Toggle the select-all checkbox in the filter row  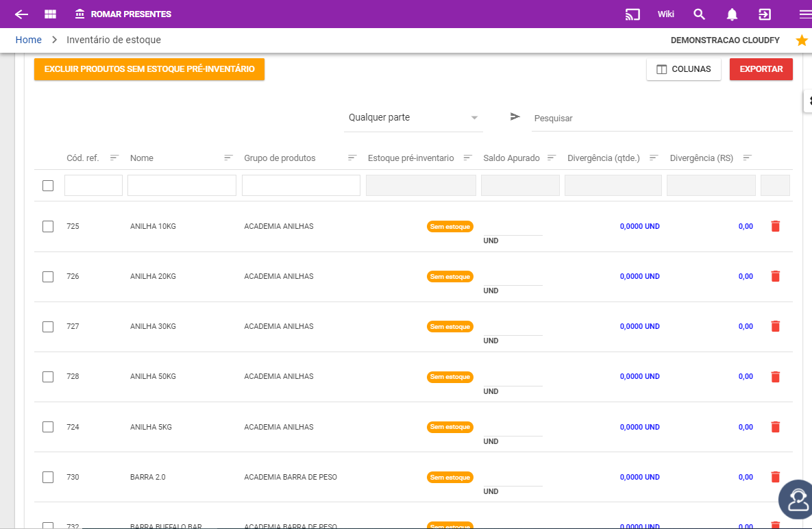click(48, 186)
